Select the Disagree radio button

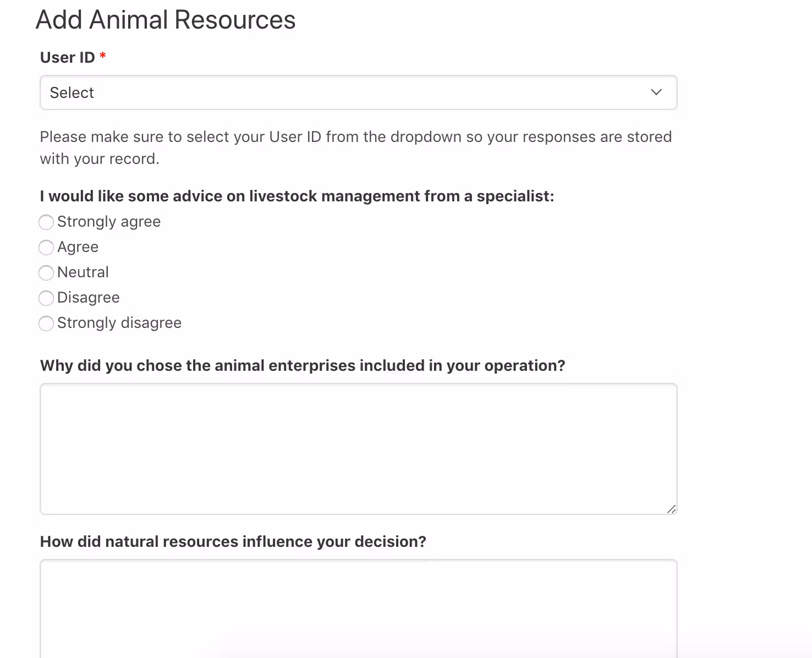(46, 298)
